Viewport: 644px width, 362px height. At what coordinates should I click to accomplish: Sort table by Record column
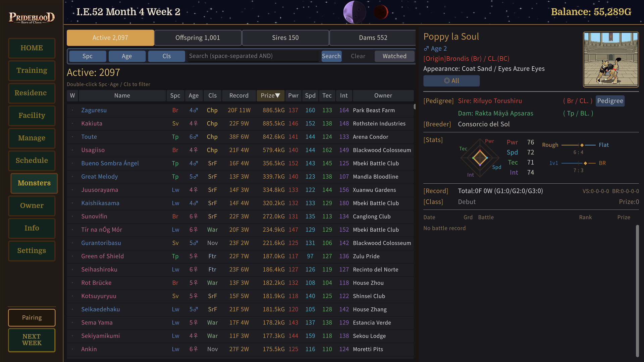click(239, 96)
